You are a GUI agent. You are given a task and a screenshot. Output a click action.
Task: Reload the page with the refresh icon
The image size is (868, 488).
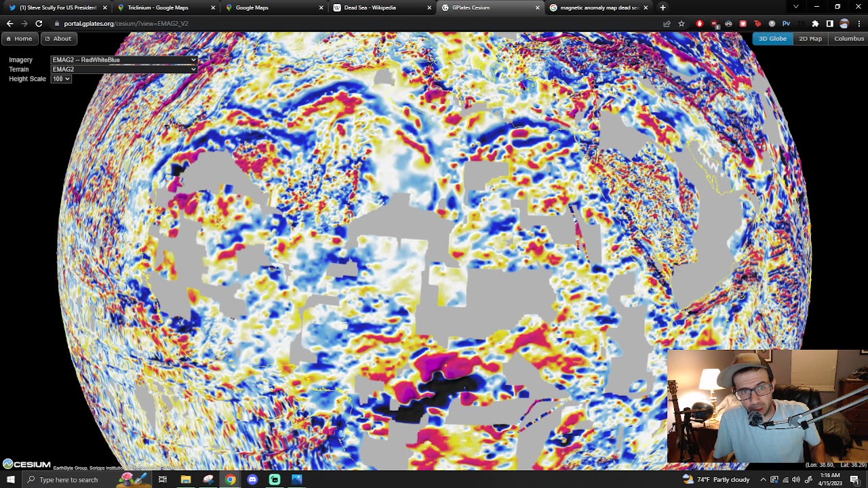click(39, 24)
